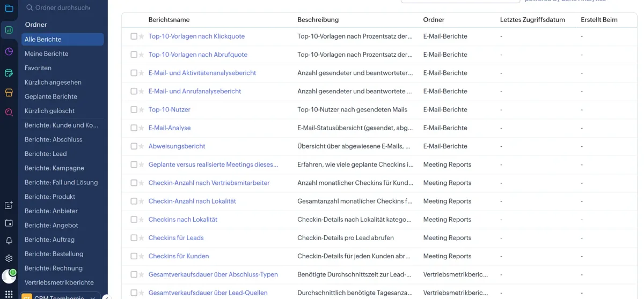Check the box for Top-10-Vorlagen nach Abrufquote
The width and height of the screenshot is (644, 299).
tap(134, 55)
